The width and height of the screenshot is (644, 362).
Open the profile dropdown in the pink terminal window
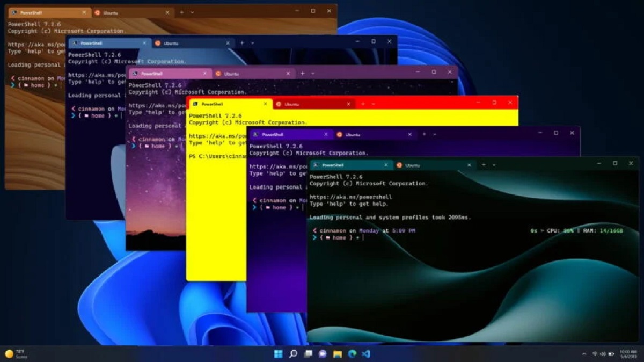click(x=313, y=73)
